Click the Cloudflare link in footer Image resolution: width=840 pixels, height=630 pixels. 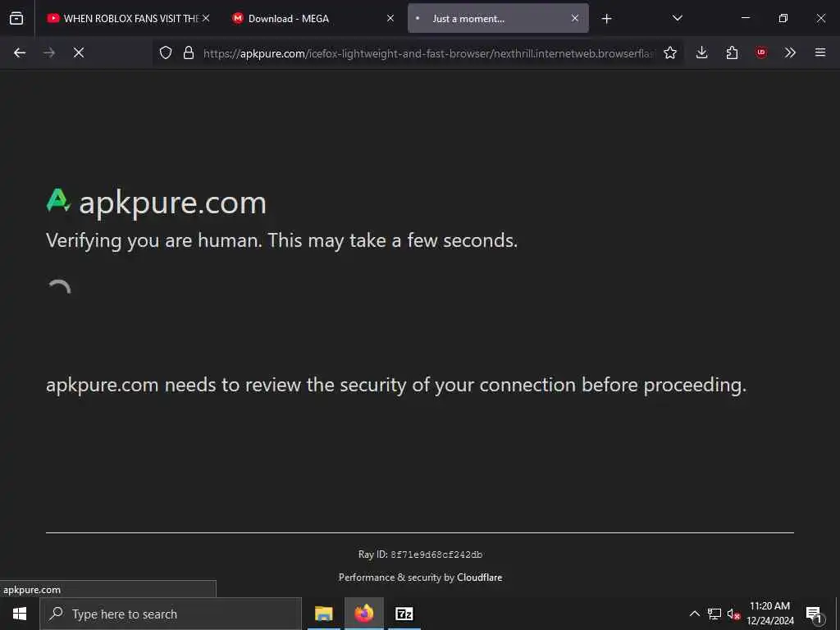[479, 577]
